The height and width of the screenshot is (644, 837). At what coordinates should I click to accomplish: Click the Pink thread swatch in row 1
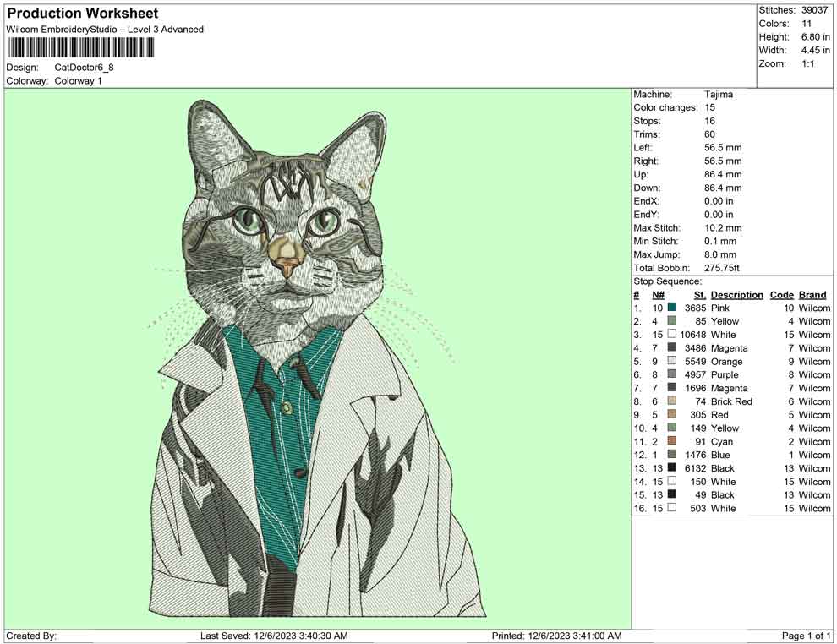coord(671,308)
